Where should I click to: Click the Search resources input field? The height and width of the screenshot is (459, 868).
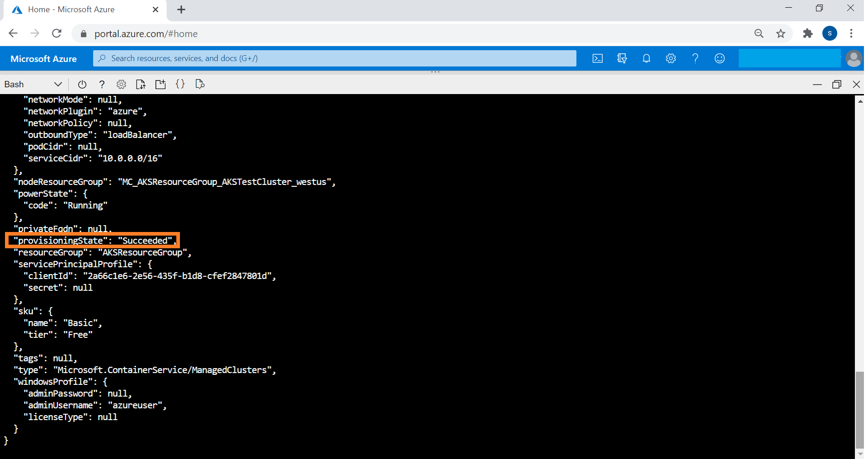coord(335,58)
